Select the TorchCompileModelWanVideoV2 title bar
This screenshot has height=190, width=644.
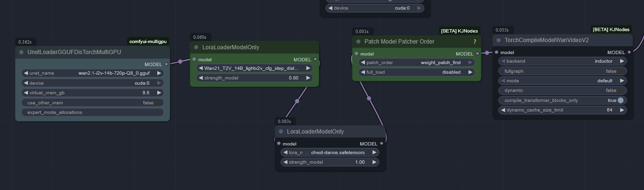point(562,41)
